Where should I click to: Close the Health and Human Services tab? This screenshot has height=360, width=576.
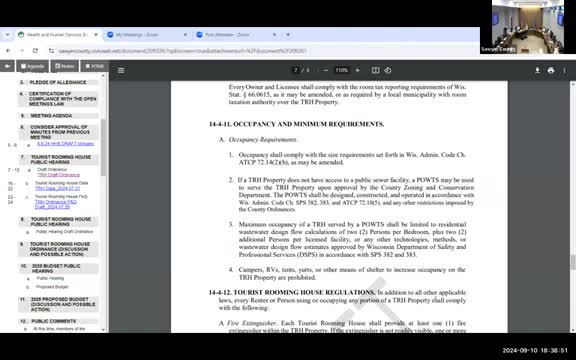(96, 35)
